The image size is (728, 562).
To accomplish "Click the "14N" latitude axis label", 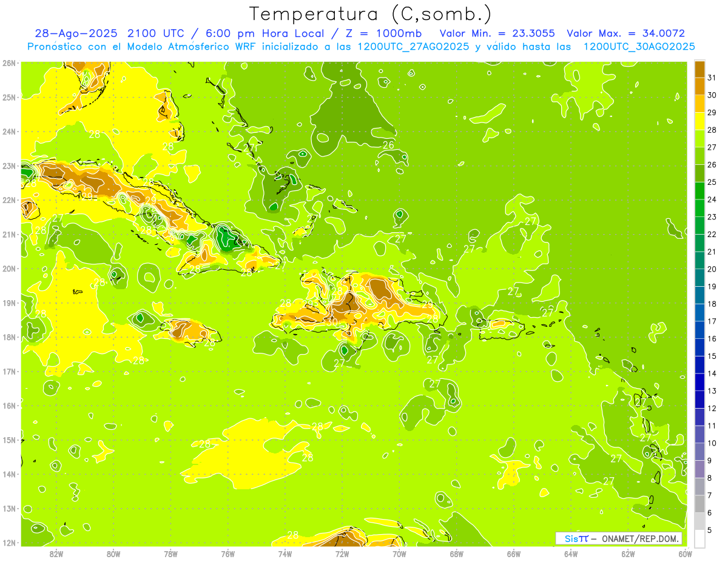I will [x=8, y=474].
